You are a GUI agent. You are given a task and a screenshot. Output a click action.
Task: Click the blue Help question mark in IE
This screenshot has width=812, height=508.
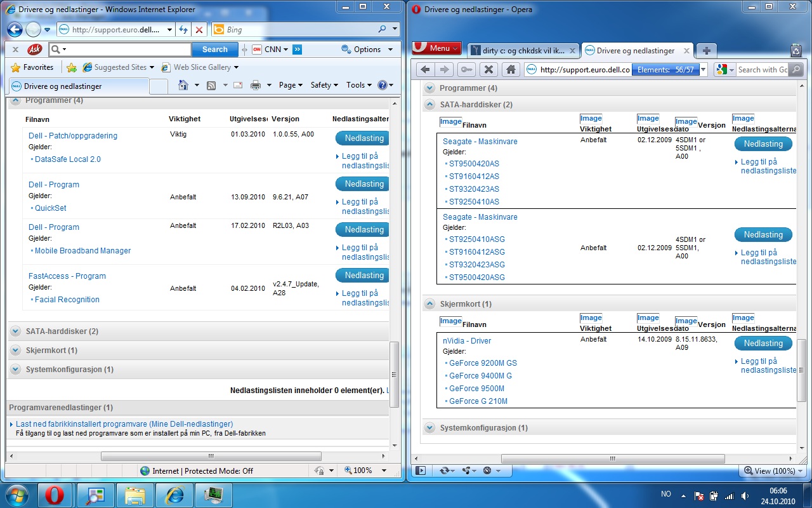[383, 85]
